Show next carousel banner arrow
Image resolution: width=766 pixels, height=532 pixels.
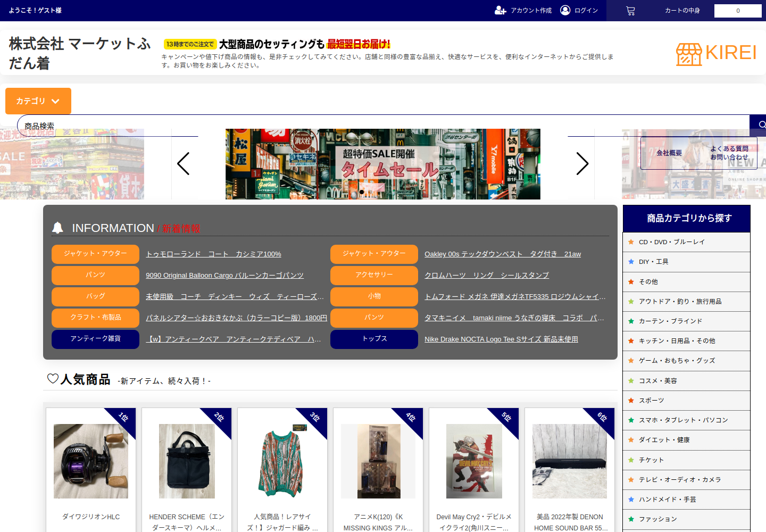pyautogui.click(x=582, y=163)
